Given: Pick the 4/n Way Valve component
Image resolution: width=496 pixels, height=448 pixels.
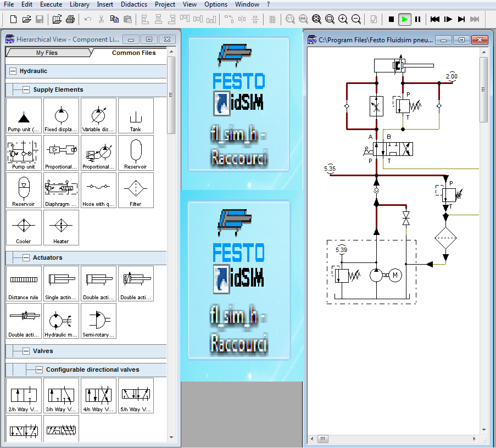Looking at the screenshot, I should pos(98,395).
